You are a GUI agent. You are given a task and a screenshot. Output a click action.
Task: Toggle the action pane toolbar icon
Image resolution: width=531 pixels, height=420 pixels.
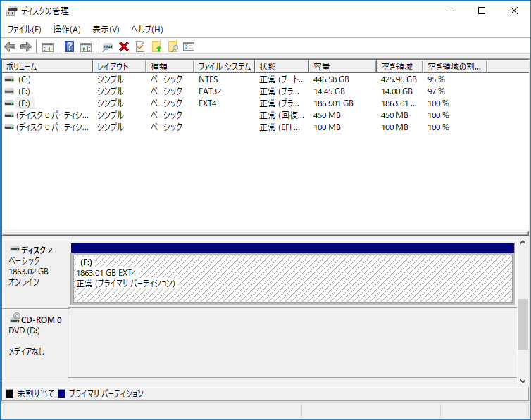point(86,46)
